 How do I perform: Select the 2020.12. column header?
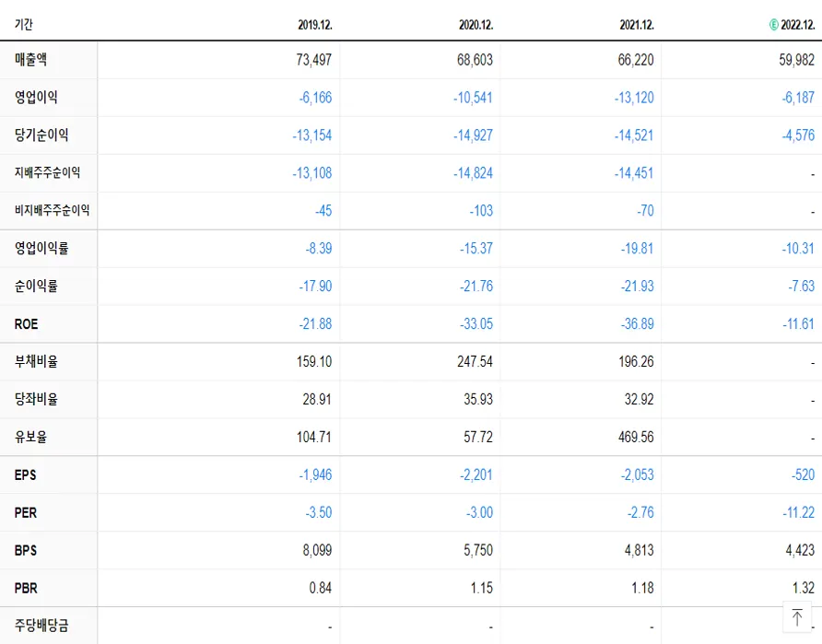coord(476,25)
